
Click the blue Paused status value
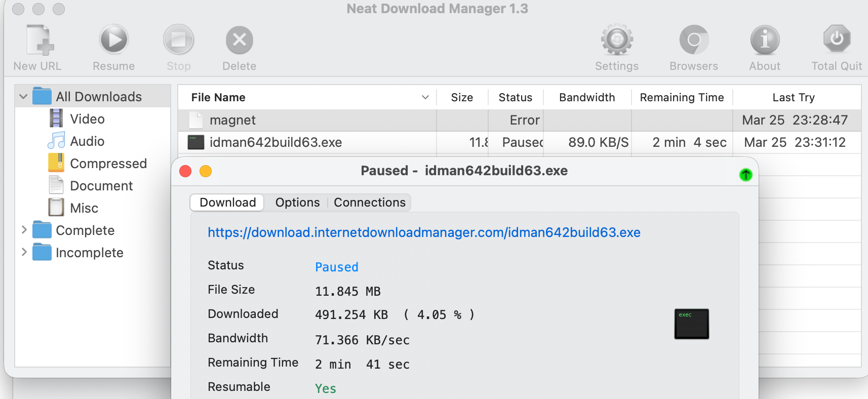click(337, 267)
